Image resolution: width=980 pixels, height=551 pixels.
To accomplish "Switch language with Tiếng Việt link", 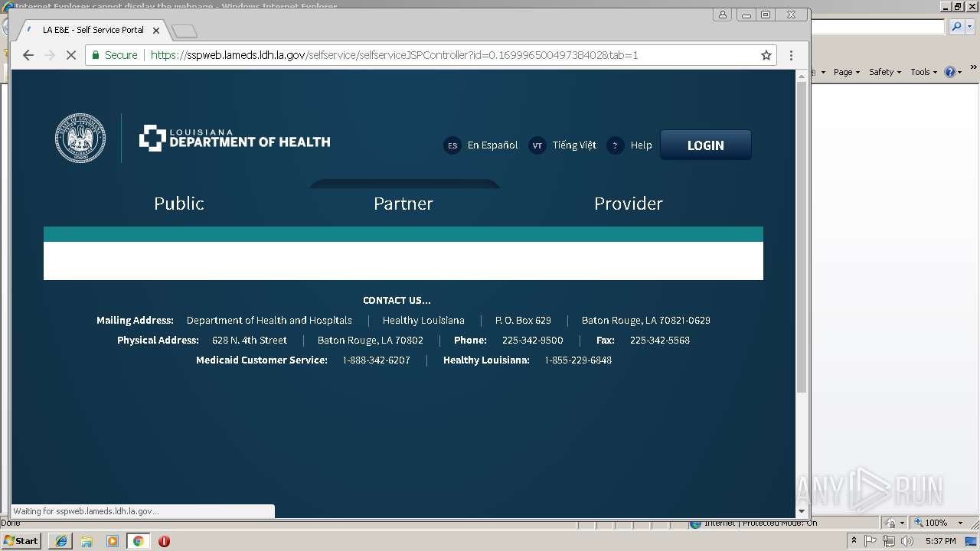I will pyautogui.click(x=574, y=145).
